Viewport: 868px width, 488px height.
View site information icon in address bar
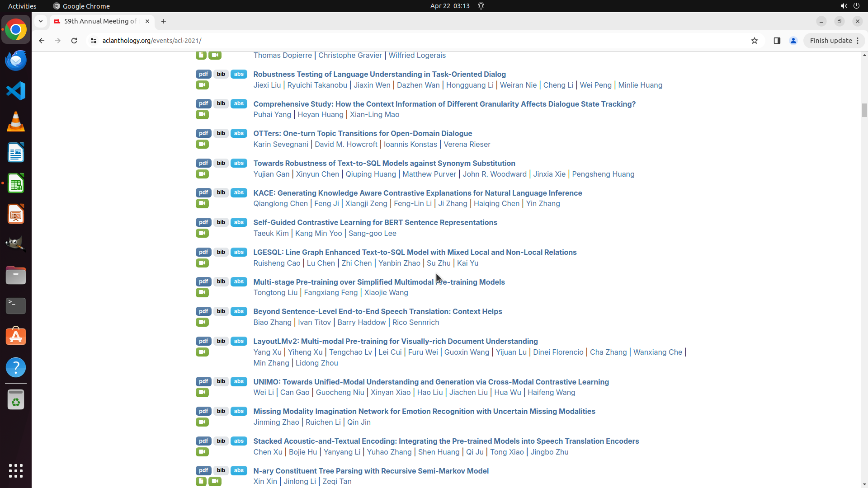(94, 41)
